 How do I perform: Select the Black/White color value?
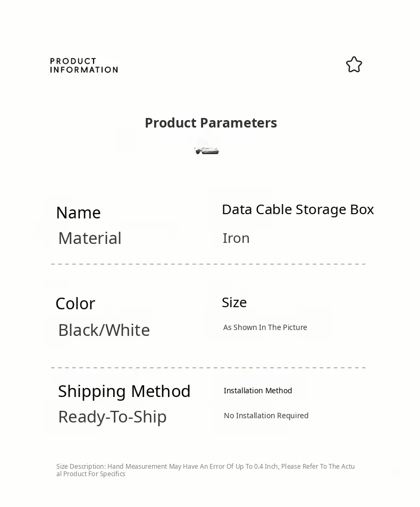coord(104,330)
